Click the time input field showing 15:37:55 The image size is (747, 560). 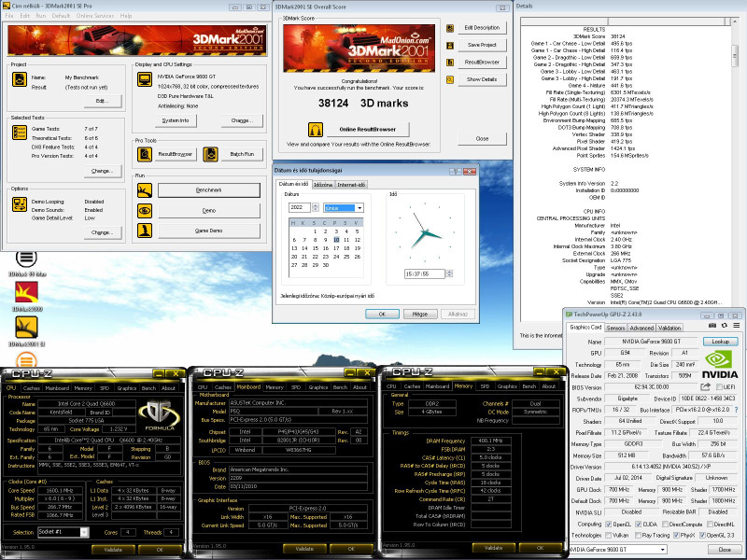[x=425, y=273]
